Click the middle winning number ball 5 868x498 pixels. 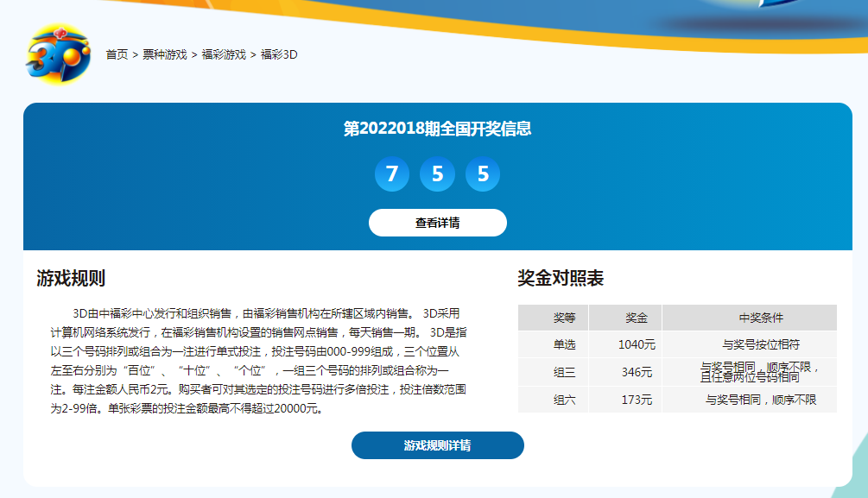[437, 173]
